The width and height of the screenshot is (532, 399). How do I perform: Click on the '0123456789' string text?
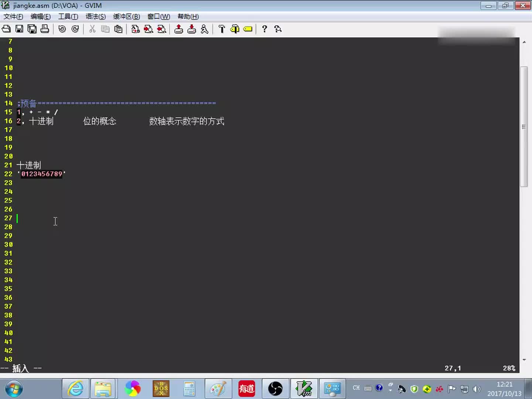[x=41, y=174]
